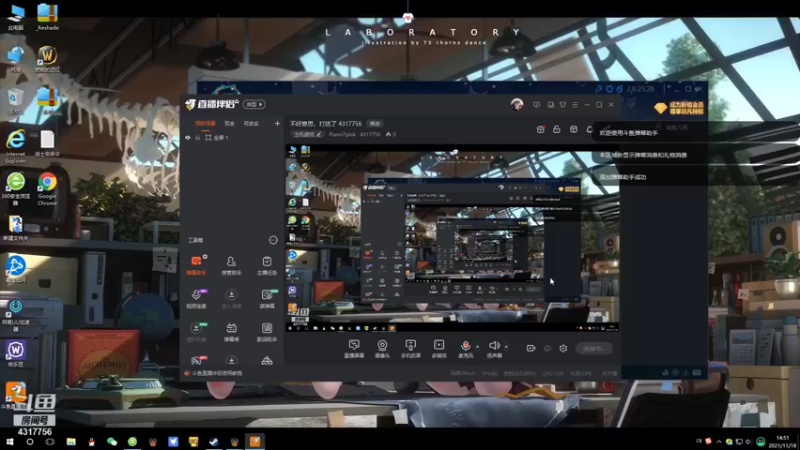Open WeChat from the taskbar
Viewport: 800px width, 450px height.
[x=112, y=442]
